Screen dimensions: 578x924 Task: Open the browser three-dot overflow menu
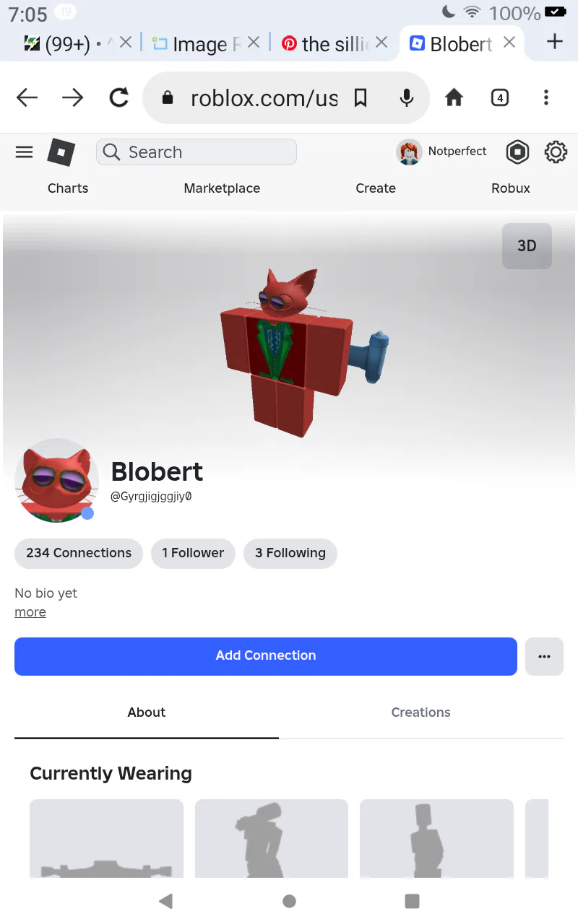coord(546,97)
